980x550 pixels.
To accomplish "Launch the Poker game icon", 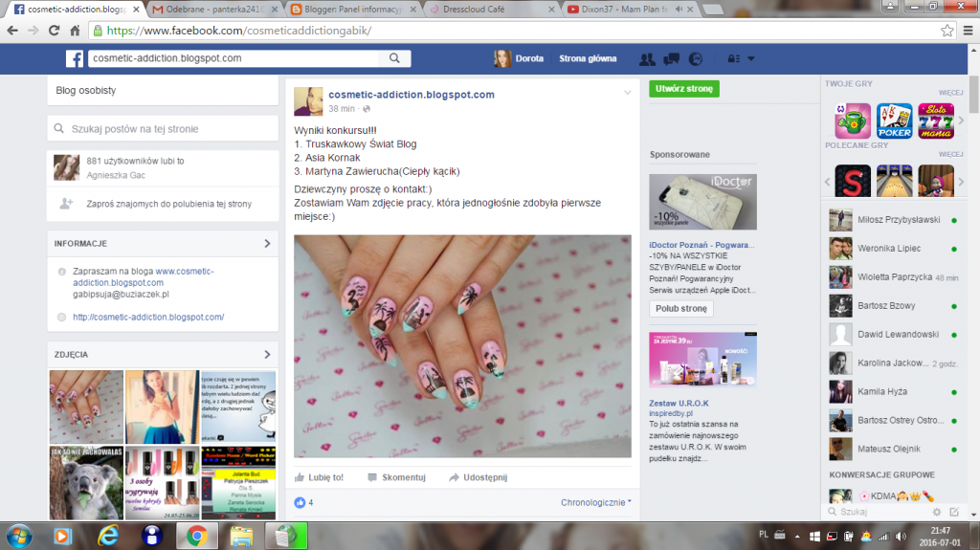I will [894, 121].
